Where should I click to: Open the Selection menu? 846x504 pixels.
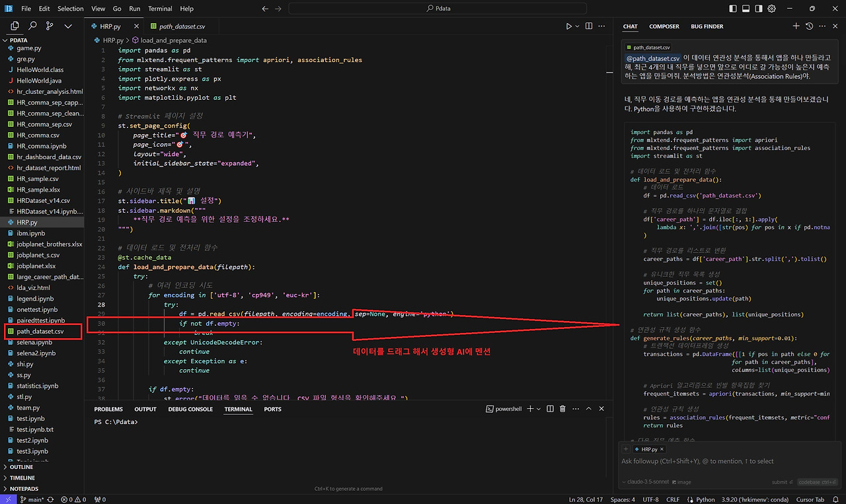tap(70, 9)
